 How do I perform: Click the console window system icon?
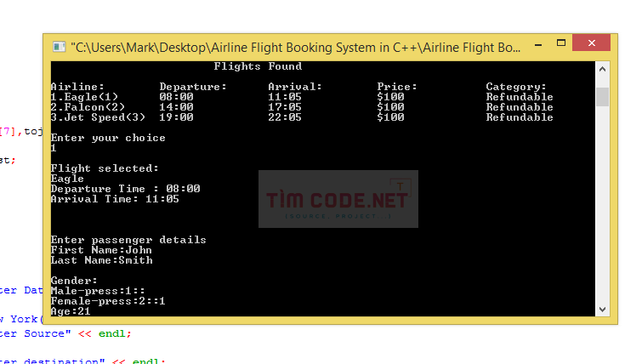coord(59,47)
